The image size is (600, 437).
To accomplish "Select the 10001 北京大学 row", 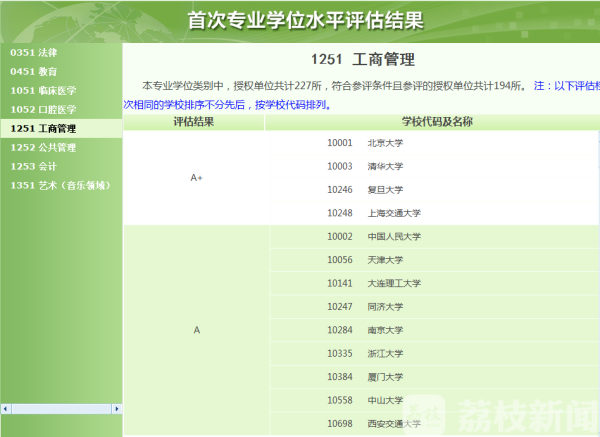I will pyautogui.click(x=434, y=143).
